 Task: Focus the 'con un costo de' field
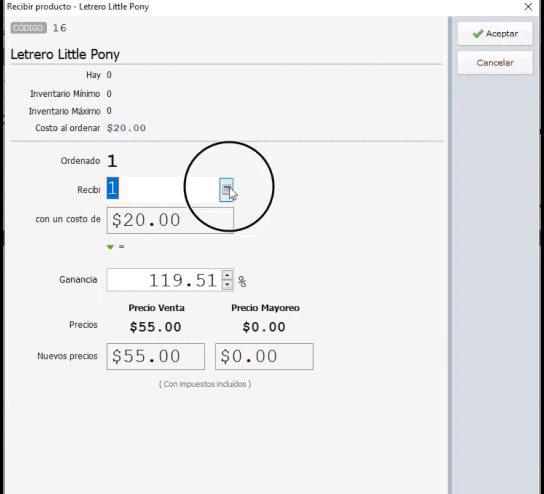tap(170, 220)
